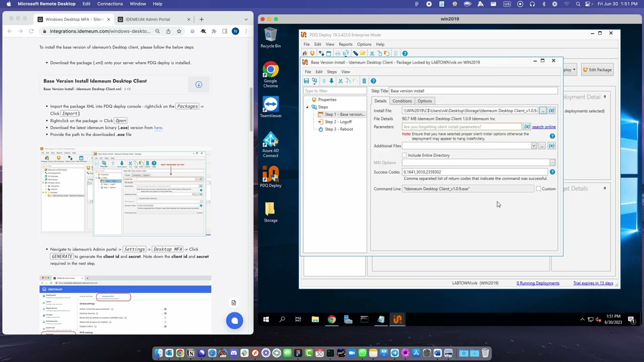Screen dimensions: 644x362
Task: Open 0 Running Deployments link
Action: (x=538, y=283)
